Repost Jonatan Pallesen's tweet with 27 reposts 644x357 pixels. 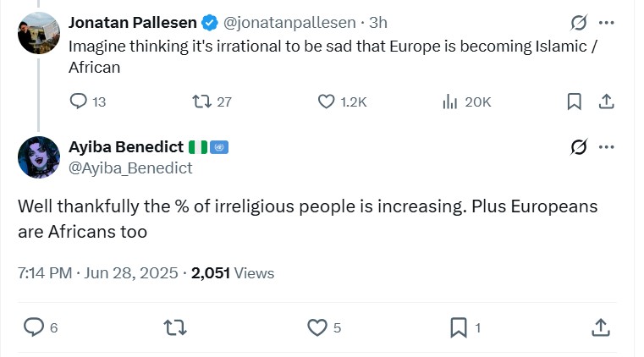coord(201,102)
